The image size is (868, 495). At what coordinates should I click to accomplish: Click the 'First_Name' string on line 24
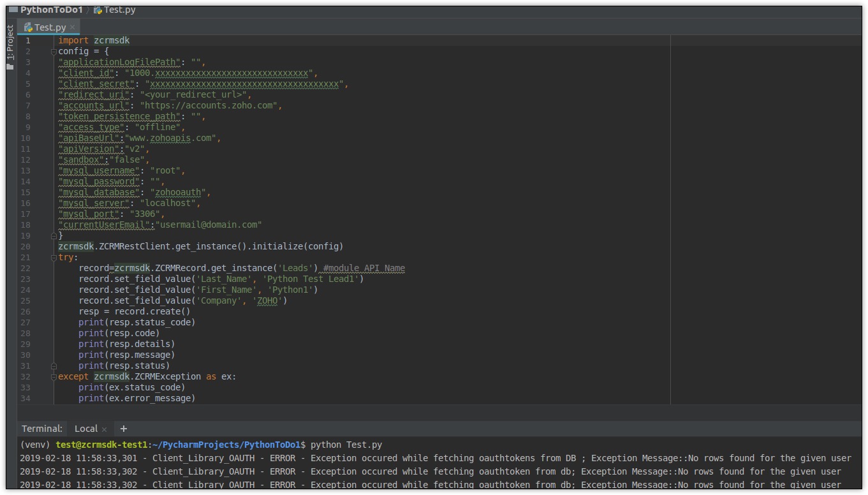[x=226, y=290]
